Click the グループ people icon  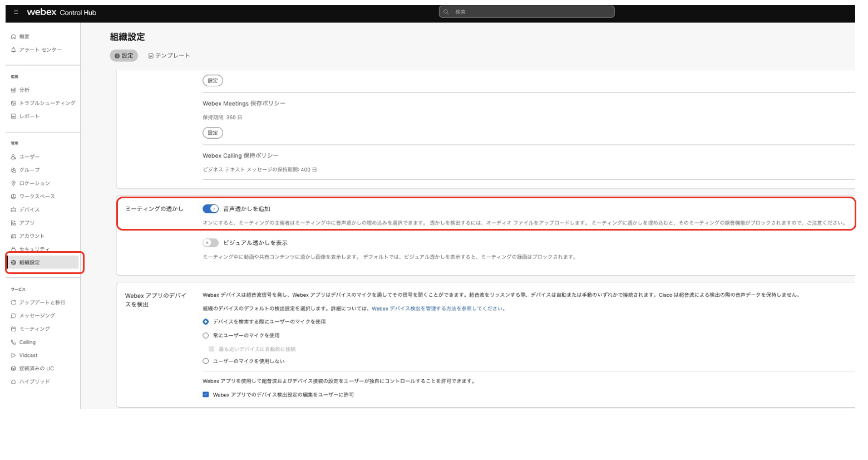(x=13, y=170)
